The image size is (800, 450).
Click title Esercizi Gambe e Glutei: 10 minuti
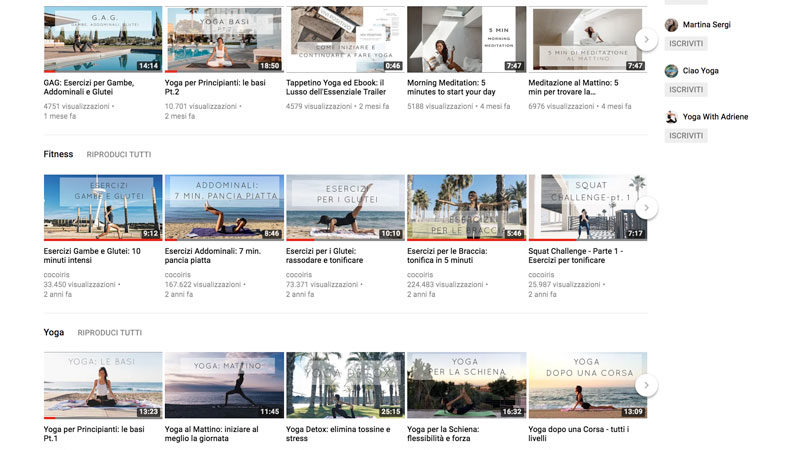click(x=92, y=256)
